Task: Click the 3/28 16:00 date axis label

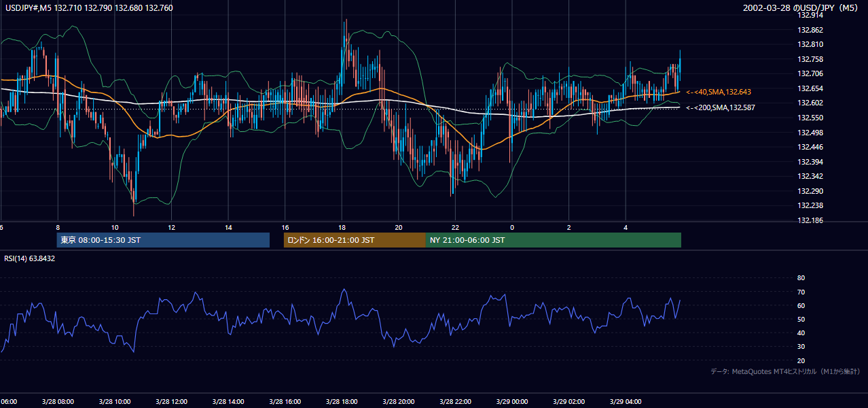Action: click(285, 402)
